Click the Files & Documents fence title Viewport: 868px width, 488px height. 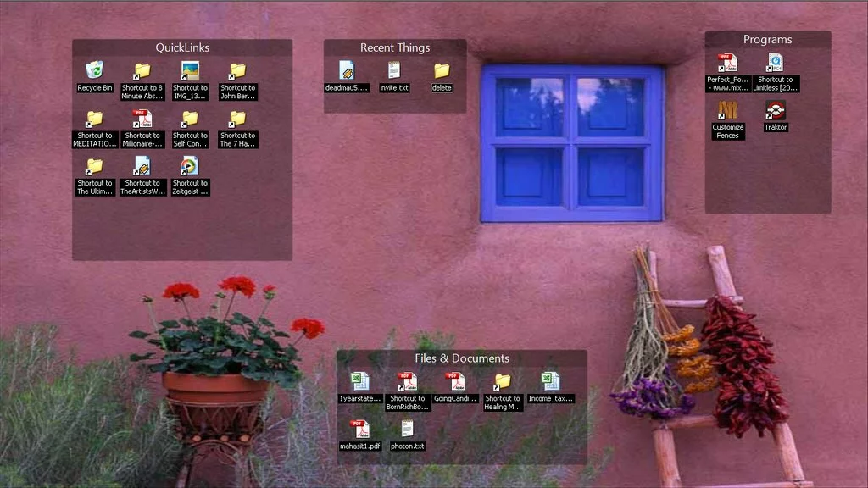tap(462, 358)
